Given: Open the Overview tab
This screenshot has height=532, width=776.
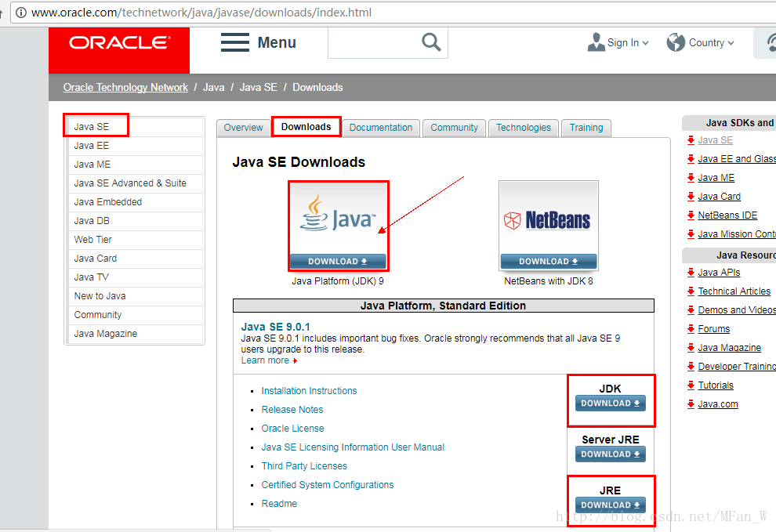Looking at the screenshot, I should pos(243,128).
